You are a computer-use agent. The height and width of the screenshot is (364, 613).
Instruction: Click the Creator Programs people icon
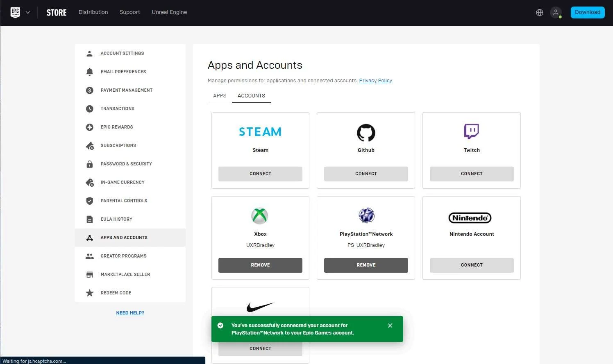pos(90,256)
